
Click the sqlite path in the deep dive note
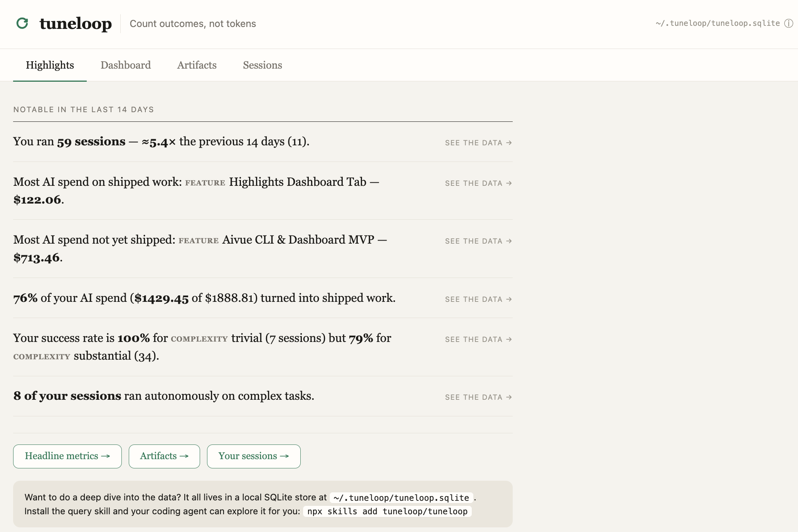pos(401,498)
